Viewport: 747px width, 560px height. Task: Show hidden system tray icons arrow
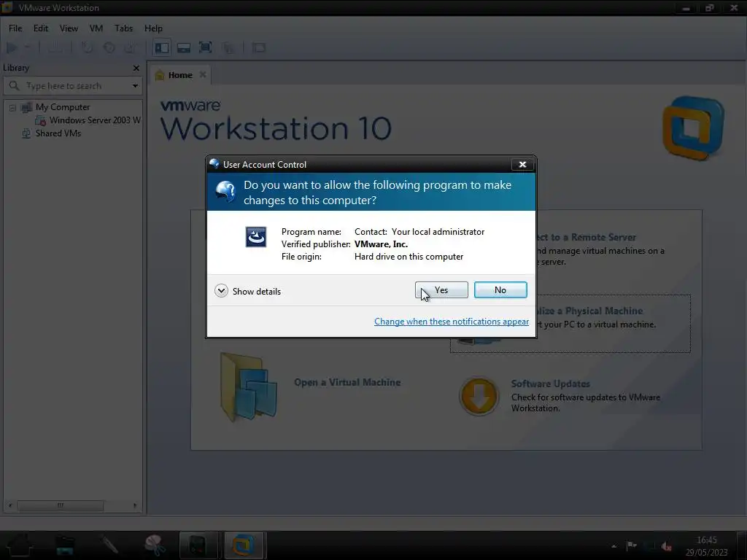coord(614,546)
